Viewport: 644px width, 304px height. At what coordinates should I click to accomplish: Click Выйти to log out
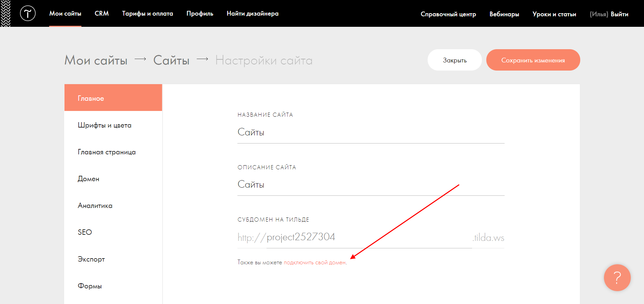[619, 14]
